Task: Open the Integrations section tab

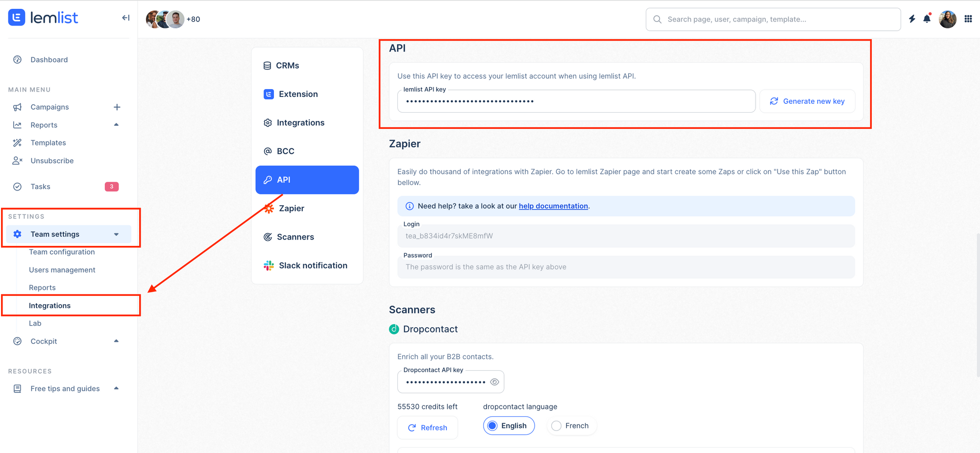Action: [x=307, y=122]
